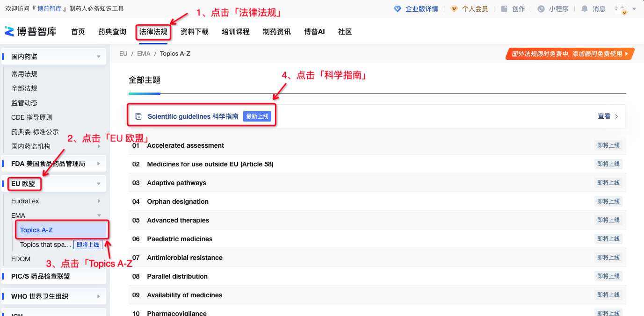Click 即将上线 tag on Accelerated assessment row
This screenshot has height=316, width=644.
point(608,145)
